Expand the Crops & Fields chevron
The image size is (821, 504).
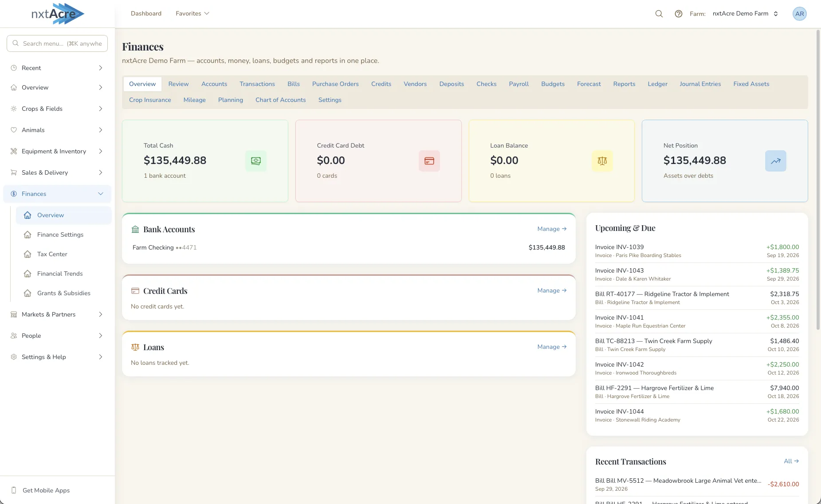point(101,109)
